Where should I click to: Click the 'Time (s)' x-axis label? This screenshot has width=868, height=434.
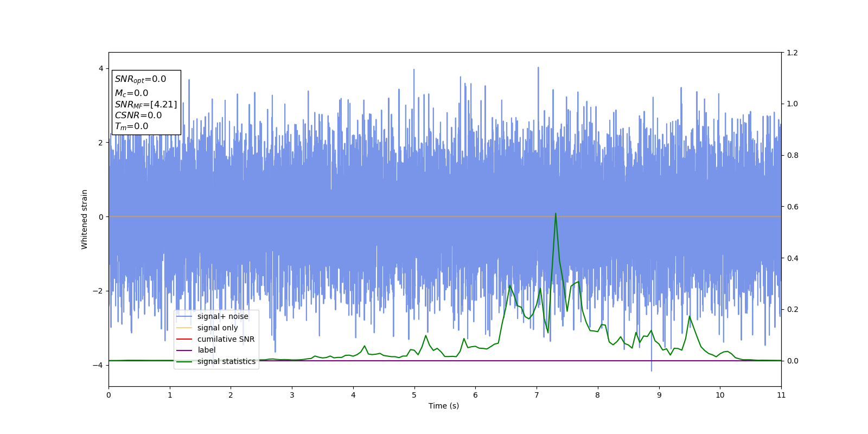[x=444, y=406]
